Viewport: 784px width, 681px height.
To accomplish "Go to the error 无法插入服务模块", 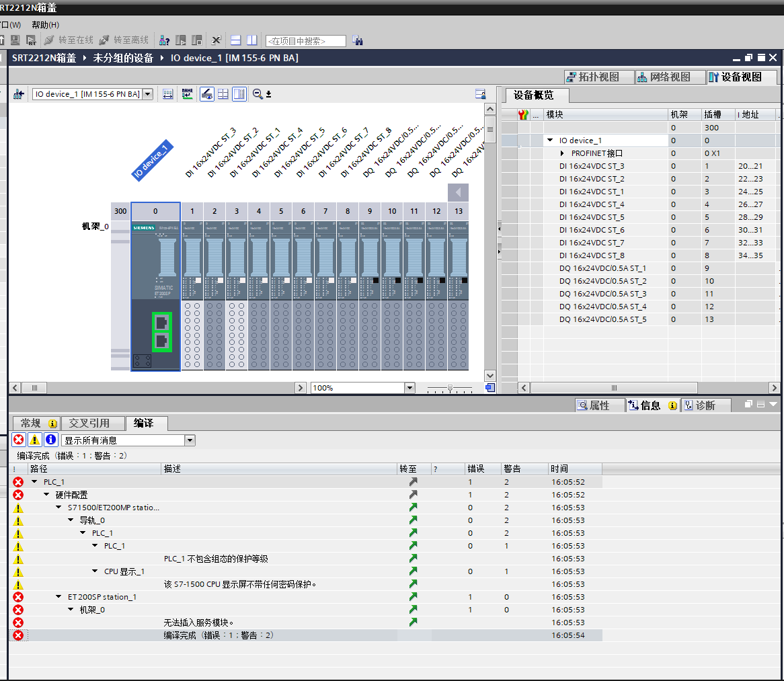I will [413, 623].
